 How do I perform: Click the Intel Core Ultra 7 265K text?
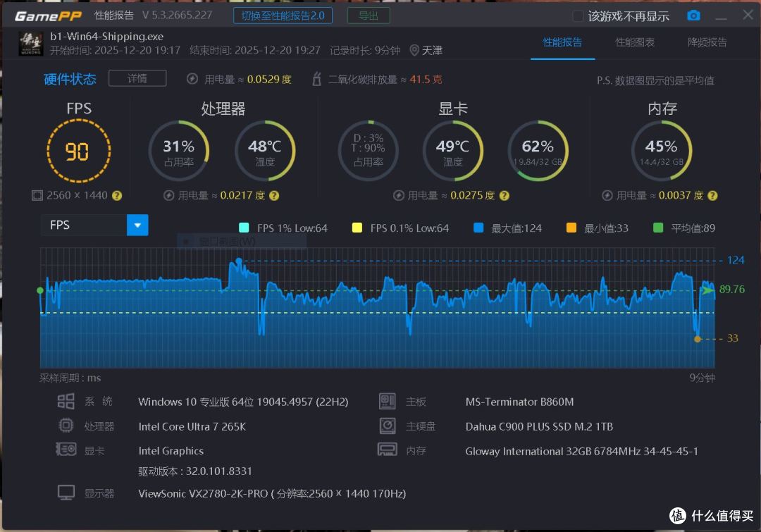click(192, 427)
